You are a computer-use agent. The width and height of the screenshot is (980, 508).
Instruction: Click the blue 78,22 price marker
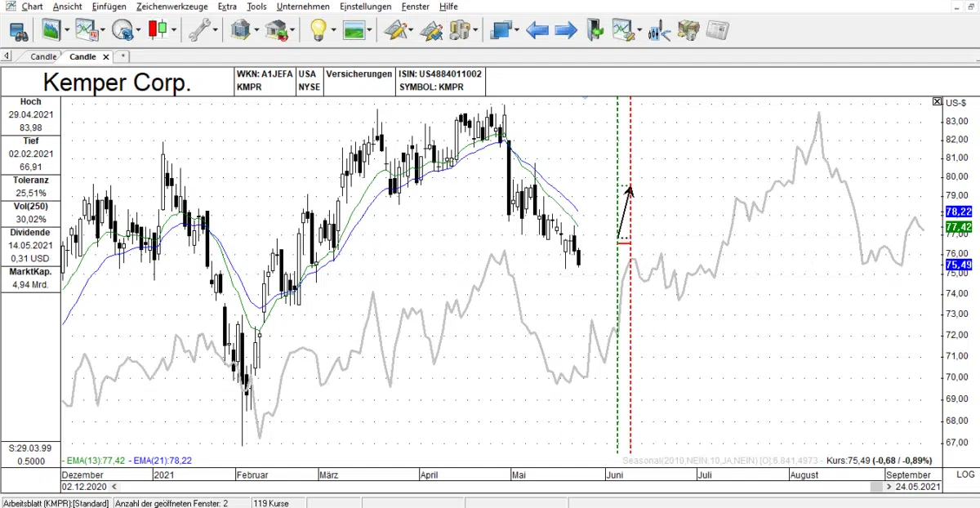957,211
